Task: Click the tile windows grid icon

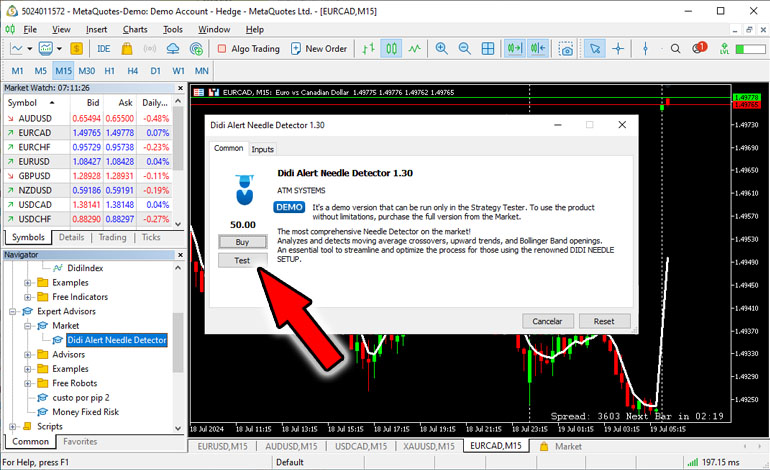Action: tap(488, 49)
